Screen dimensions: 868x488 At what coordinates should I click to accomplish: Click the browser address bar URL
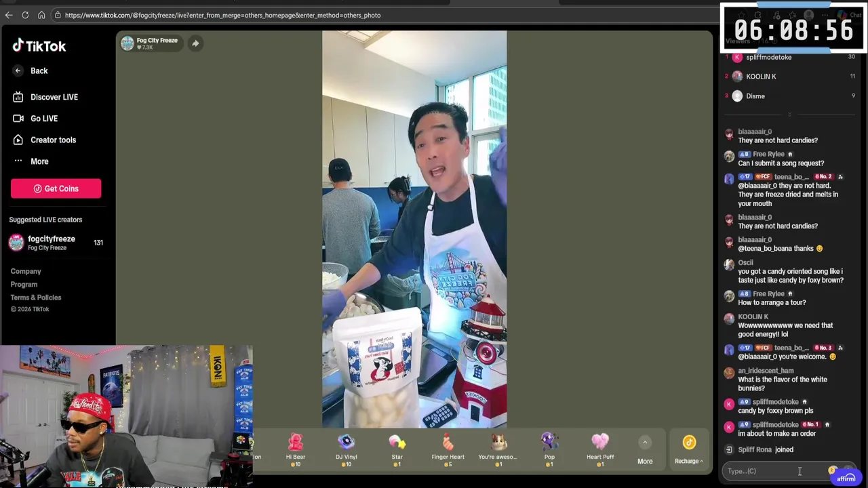[x=222, y=15]
